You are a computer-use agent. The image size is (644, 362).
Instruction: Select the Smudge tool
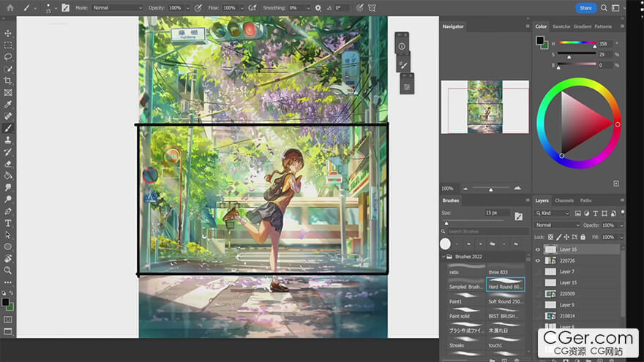[8, 187]
